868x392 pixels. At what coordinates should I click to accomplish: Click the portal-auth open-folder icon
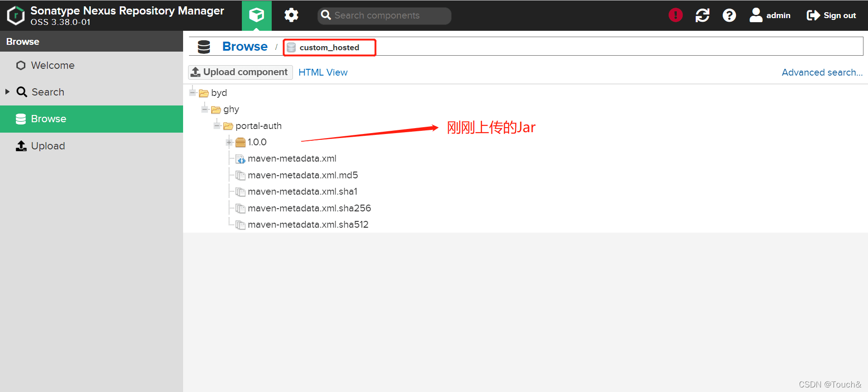point(228,126)
